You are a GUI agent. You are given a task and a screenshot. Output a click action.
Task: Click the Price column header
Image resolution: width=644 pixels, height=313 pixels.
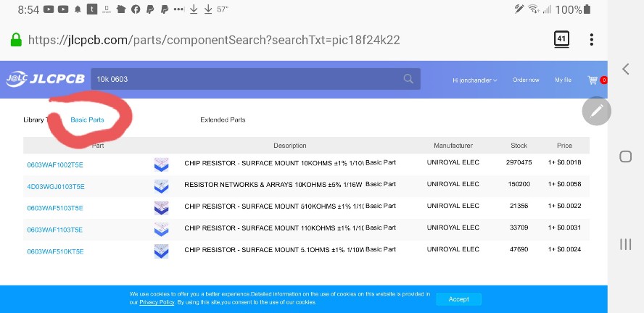point(564,146)
